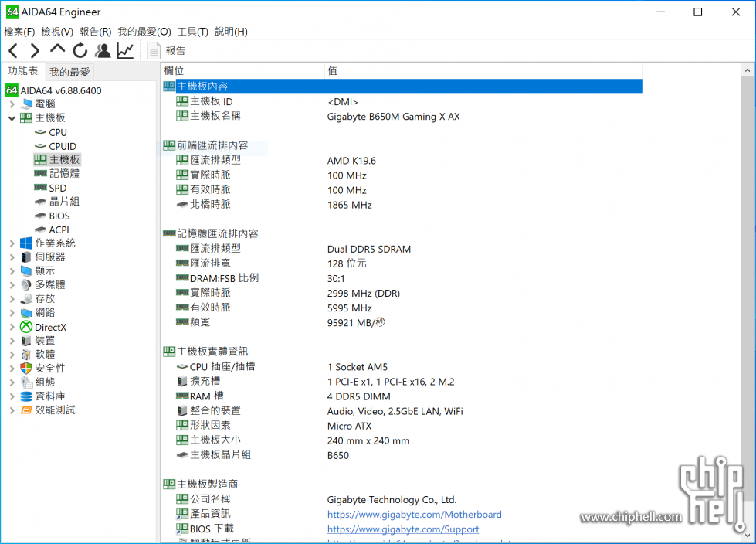This screenshot has height=544, width=756.
Task: Click the database icon beside 資料庫
Action: [x=26, y=396]
